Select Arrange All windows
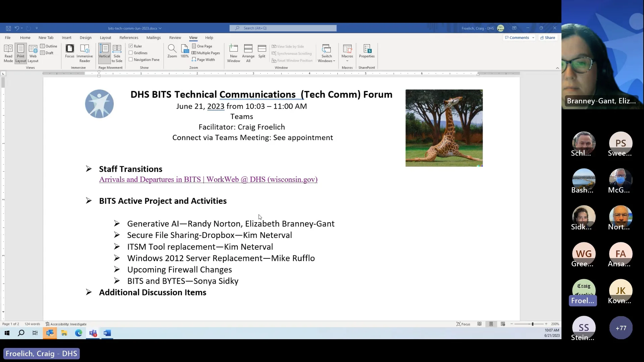644x362 pixels. tap(248, 52)
